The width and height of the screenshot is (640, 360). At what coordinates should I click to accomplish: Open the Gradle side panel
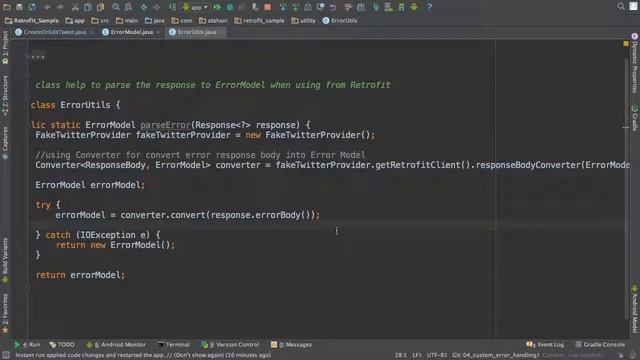coord(635,118)
